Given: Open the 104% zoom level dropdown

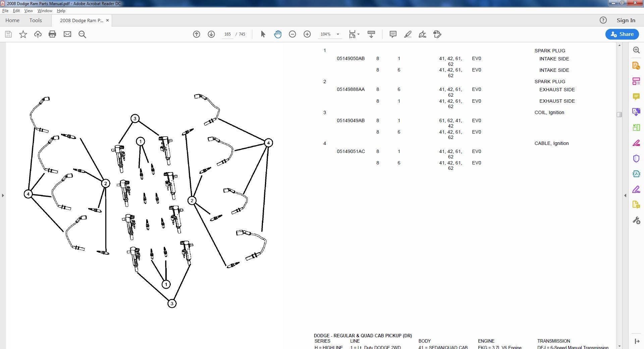Looking at the screenshot, I should pos(338,34).
